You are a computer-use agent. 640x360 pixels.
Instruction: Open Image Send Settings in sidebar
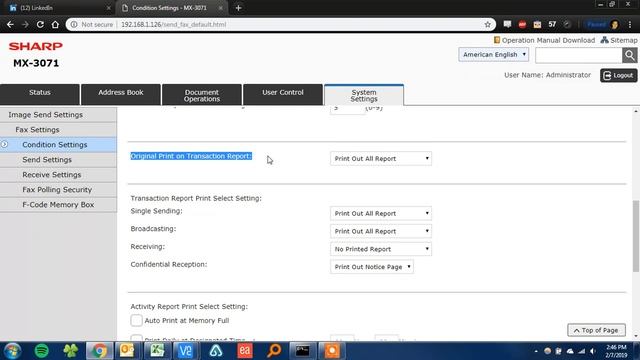click(x=58, y=115)
